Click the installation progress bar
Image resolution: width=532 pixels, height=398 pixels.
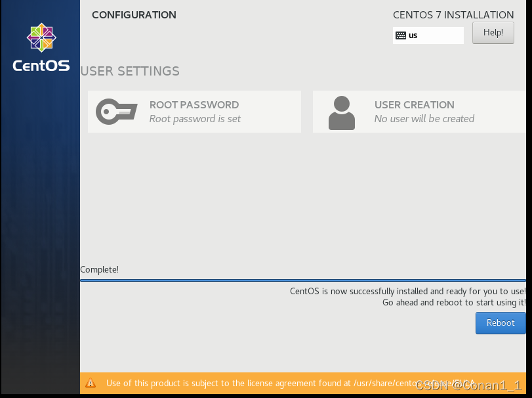(x=303, y=280)
